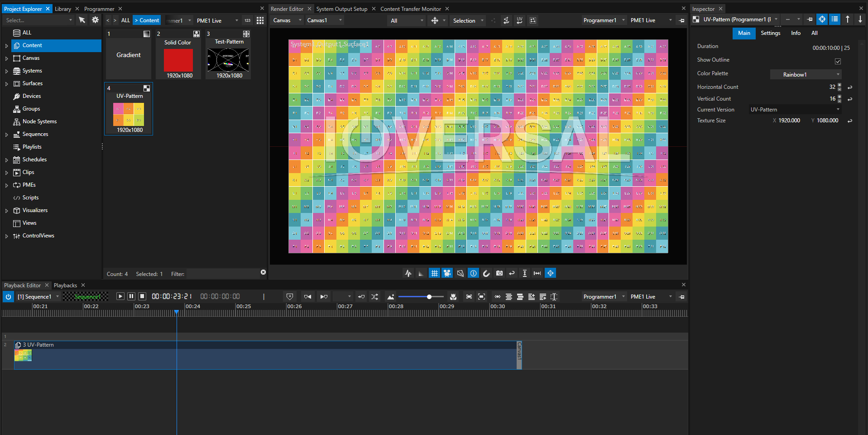Expand the Content tree item
Image resolution: width=868 pixels, height=435 pixels.
tap(6, 46)
